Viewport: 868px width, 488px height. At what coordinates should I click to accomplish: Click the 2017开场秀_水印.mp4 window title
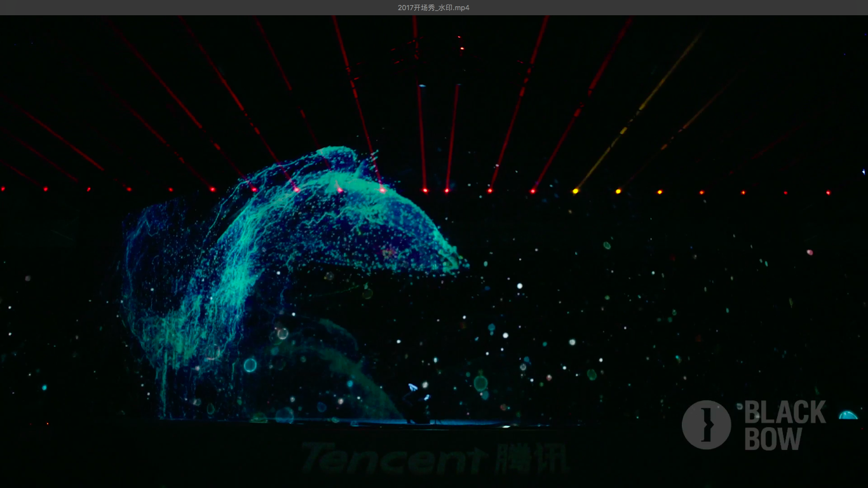(x=433, y=8)
